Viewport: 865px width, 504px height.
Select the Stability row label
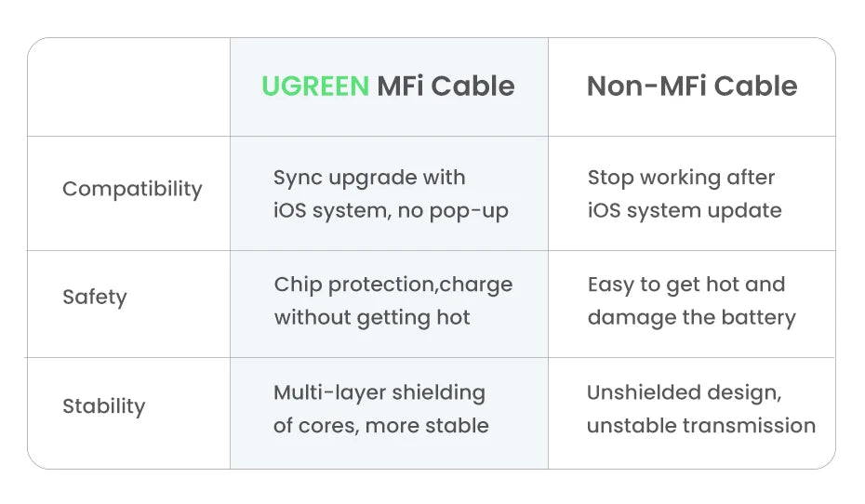(104, 406)
